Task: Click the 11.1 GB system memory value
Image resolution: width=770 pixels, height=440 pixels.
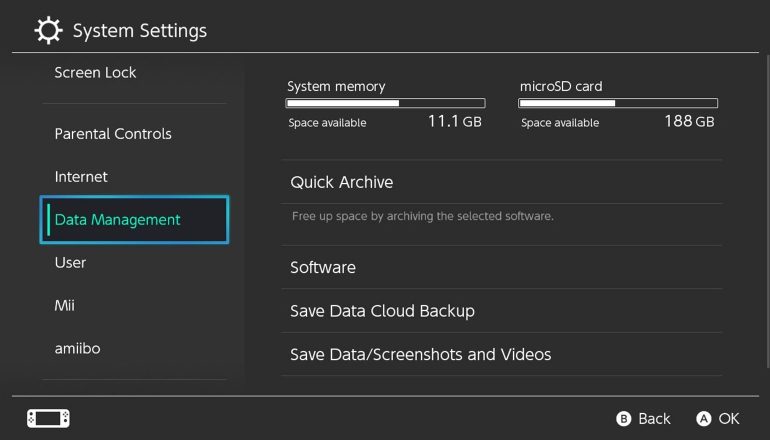Action: (454, 122)
